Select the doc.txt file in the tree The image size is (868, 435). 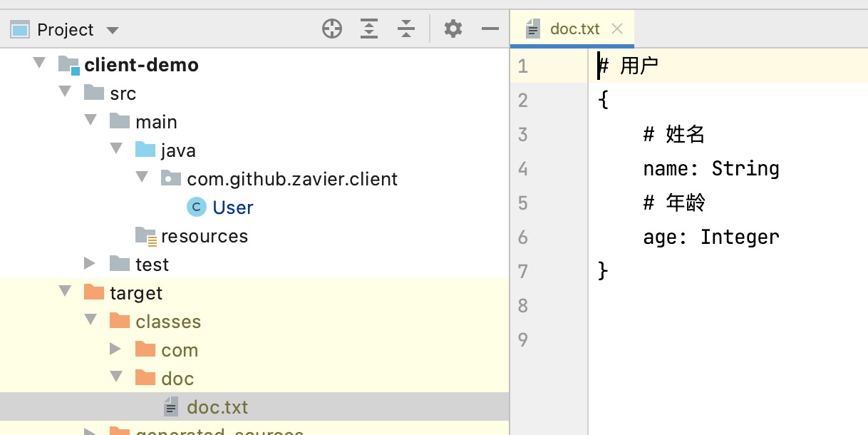coord(217,407)
